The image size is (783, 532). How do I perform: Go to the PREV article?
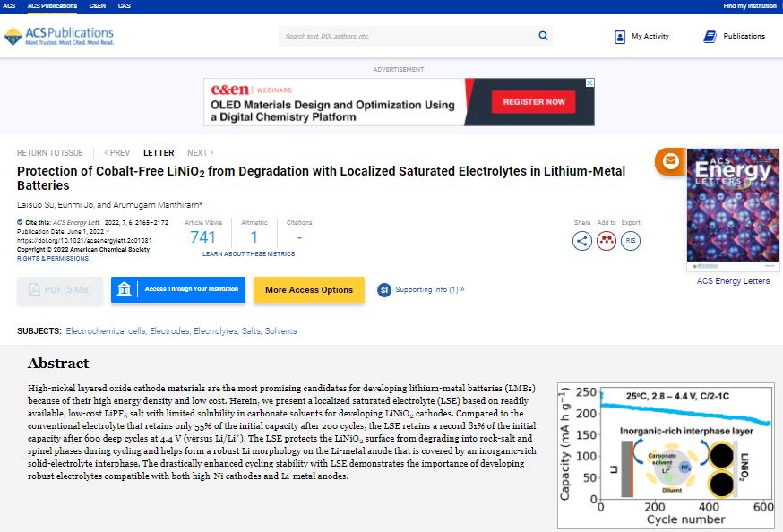116,153
